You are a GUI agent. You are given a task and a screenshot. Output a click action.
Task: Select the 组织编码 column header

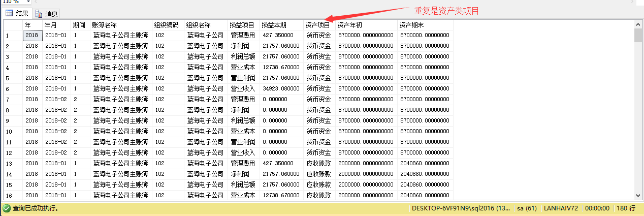[x=168, y=24]
